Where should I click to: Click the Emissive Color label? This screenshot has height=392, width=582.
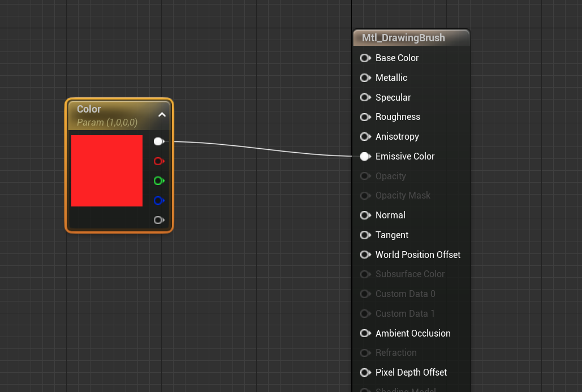pos(405,156)
